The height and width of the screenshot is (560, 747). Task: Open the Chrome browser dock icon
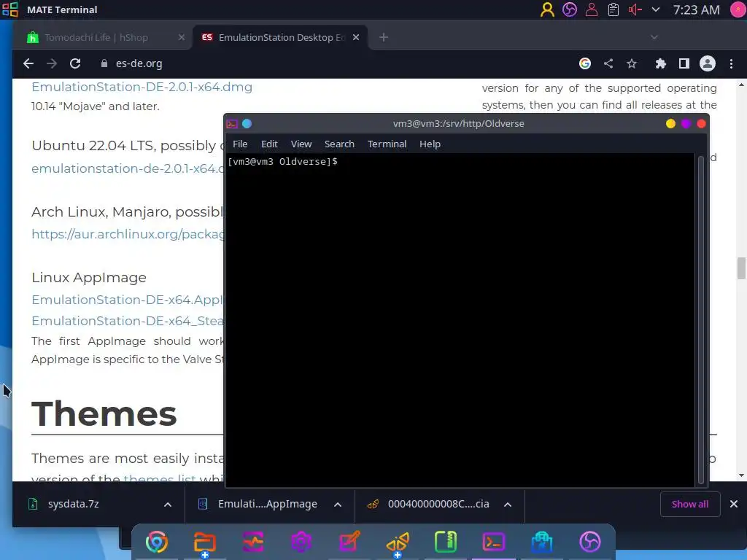point(157,542)
